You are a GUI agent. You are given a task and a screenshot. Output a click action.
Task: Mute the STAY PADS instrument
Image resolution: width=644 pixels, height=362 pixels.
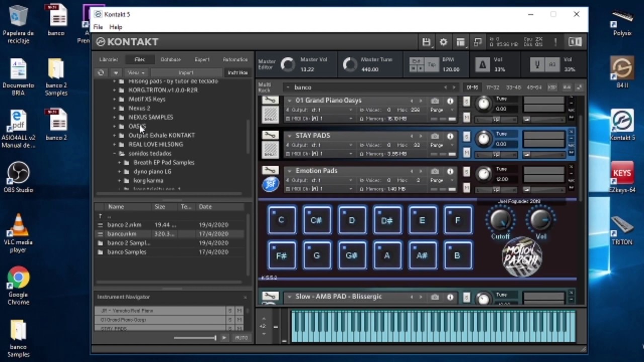[x=466, y=152]
